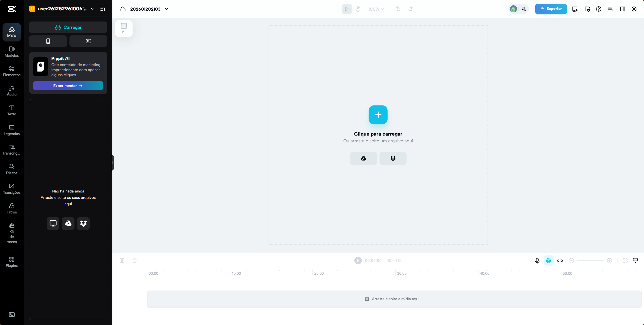Show keyboard shortcuts icon at sidebar bottom

click(12, 314)
